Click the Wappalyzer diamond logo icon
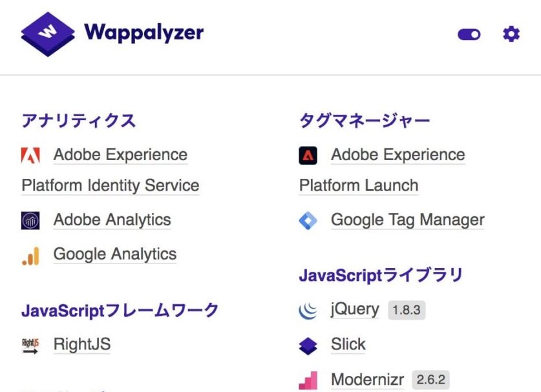Image resolution: width=541 pixels, height=392 pixels. pos(48,34)
